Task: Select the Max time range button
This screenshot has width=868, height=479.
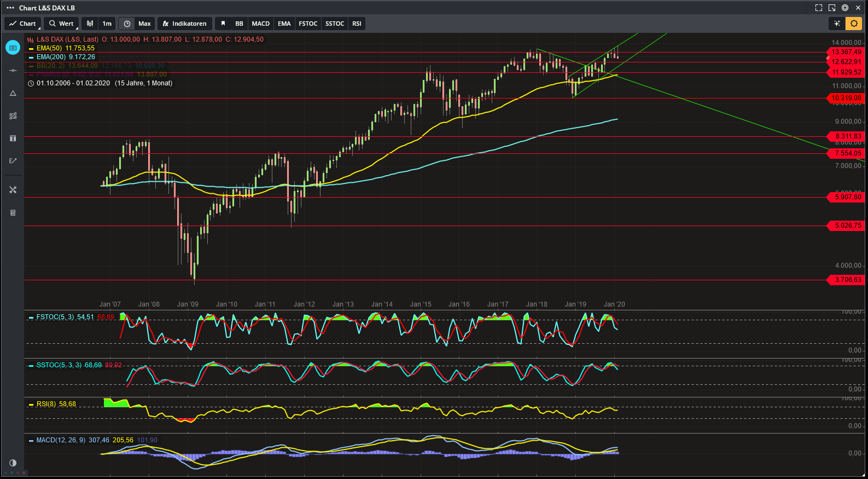Action: [144, 24]
